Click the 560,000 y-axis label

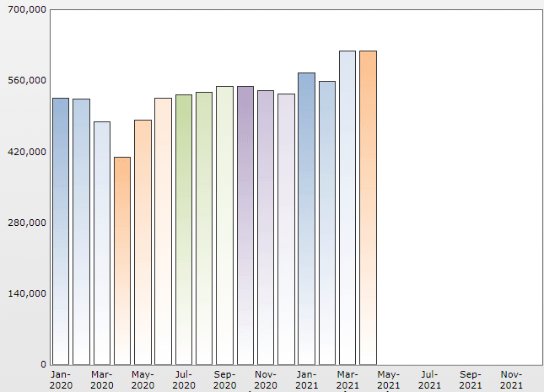tap(27, 80)
